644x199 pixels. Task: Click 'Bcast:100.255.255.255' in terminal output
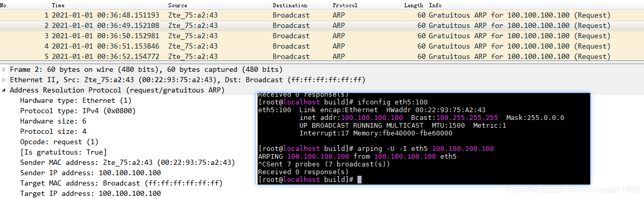455,118
